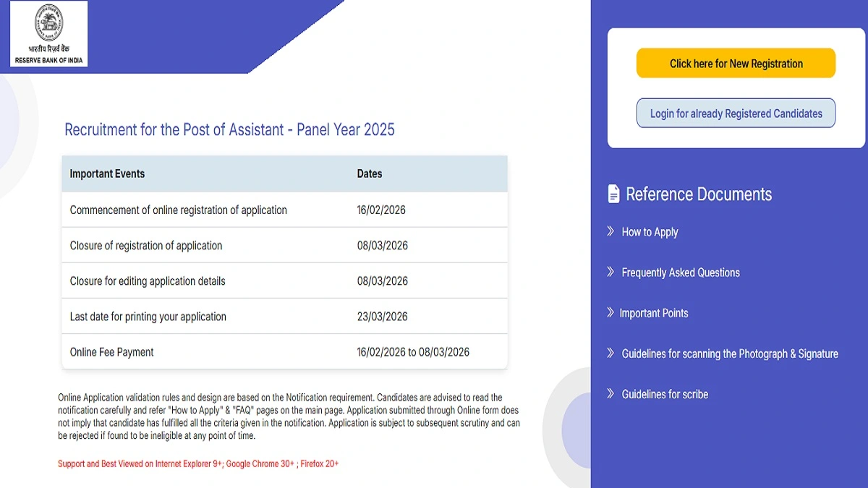The image size is (868, 488).
Task: Click the Reference Documents document icon
Action: click(x=613, y=194)
